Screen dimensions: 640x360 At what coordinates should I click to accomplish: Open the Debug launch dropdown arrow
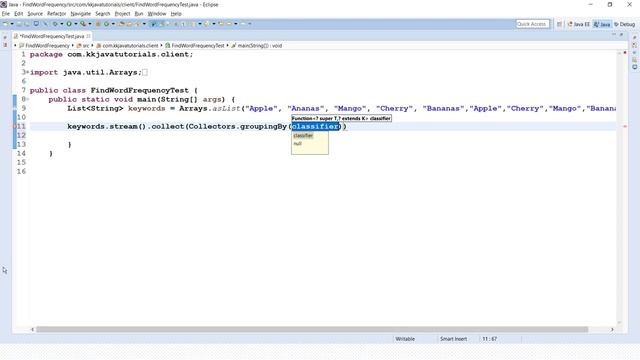(62, 24)
